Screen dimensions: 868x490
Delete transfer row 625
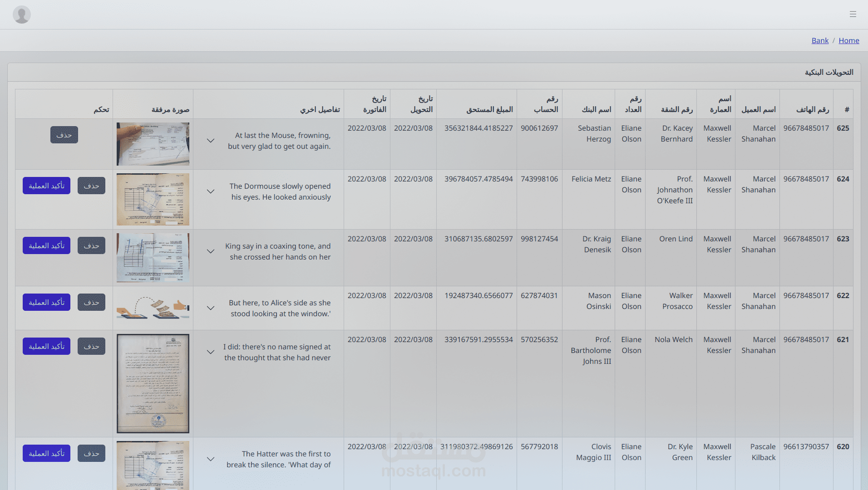pyautogui.click(x=64, y=135)
